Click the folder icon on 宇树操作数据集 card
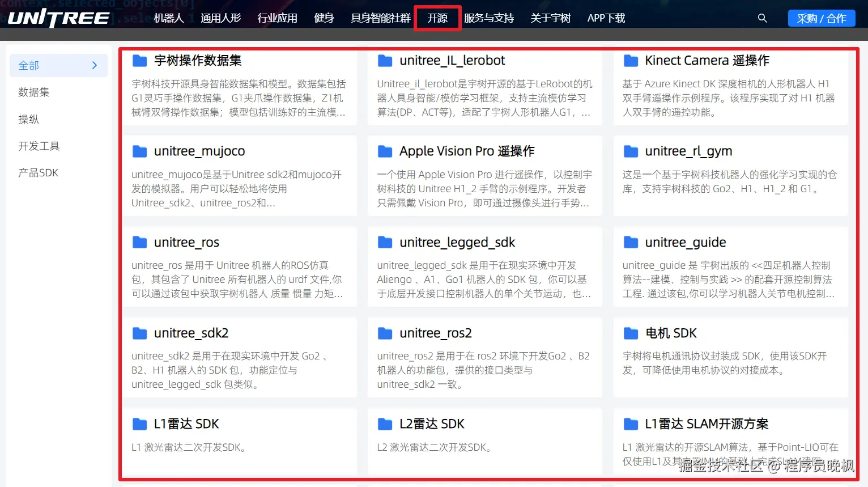Screen dimensions: 868x487 [139, 60]
